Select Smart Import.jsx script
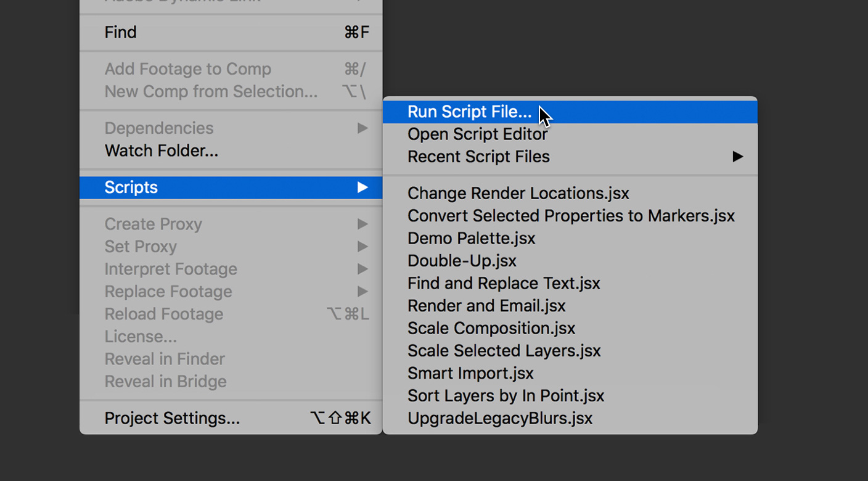868x481 pixels. click(x=470, y=373)
